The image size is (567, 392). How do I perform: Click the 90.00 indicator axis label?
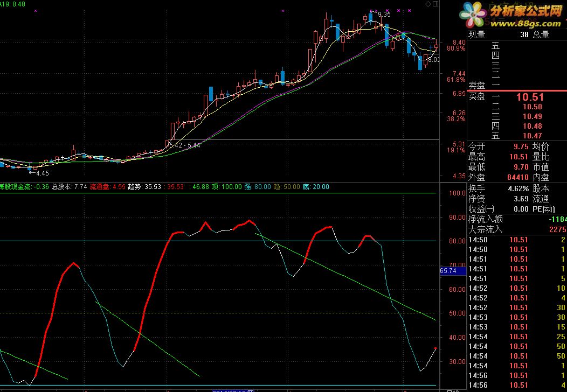[457, 217]
